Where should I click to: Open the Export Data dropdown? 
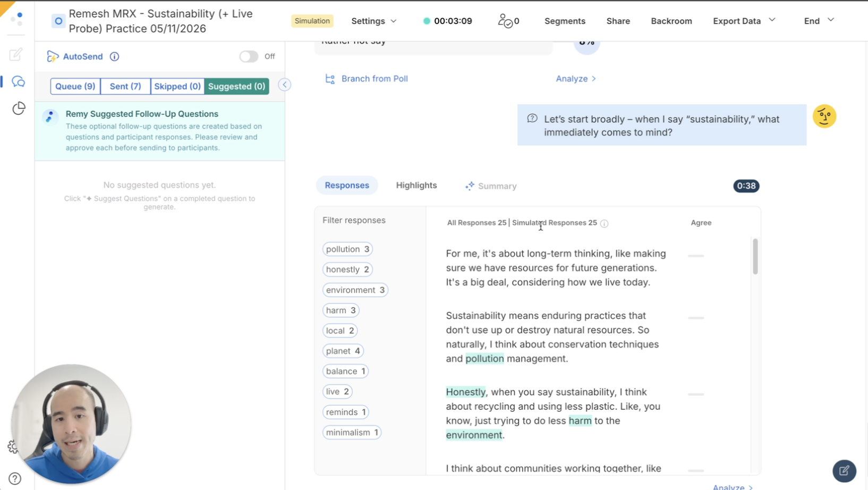(x=744, y=21)
